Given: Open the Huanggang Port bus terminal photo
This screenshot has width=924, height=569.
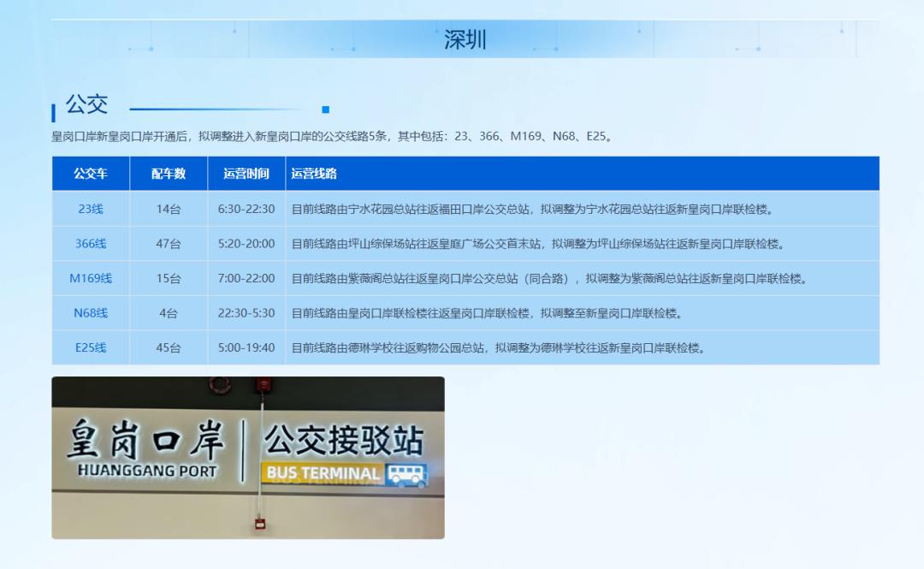Looking at the screenshot, I should click(x=248, y=458).
